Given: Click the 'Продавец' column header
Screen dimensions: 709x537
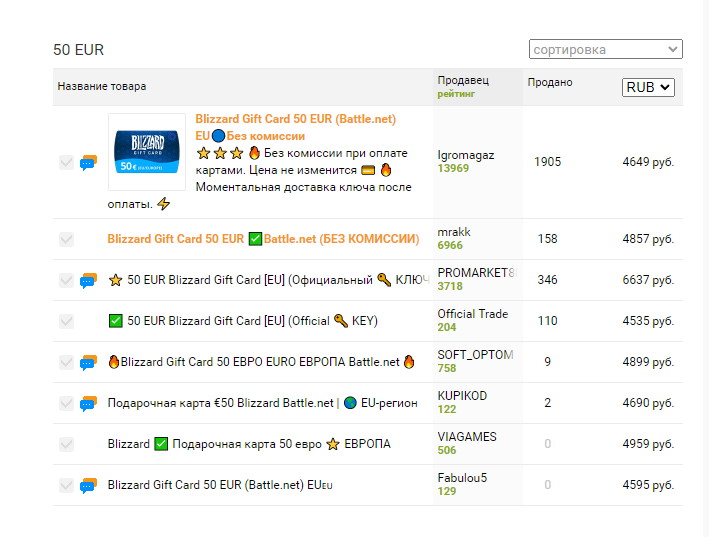Looking at the screenshot, I should tap(463, 80).
